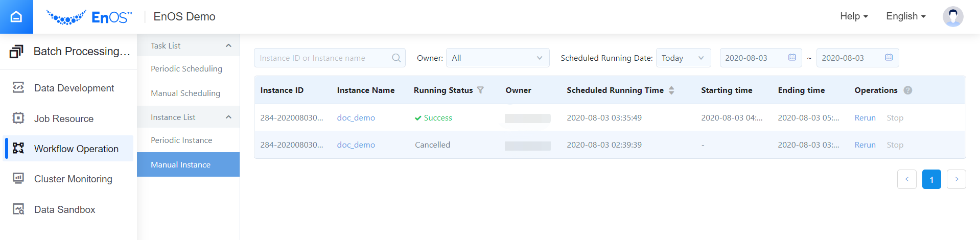Viewport: 980px width, 240px height.
Task: Click Instance ID in the Cancelled row
Action: point(292,145)
